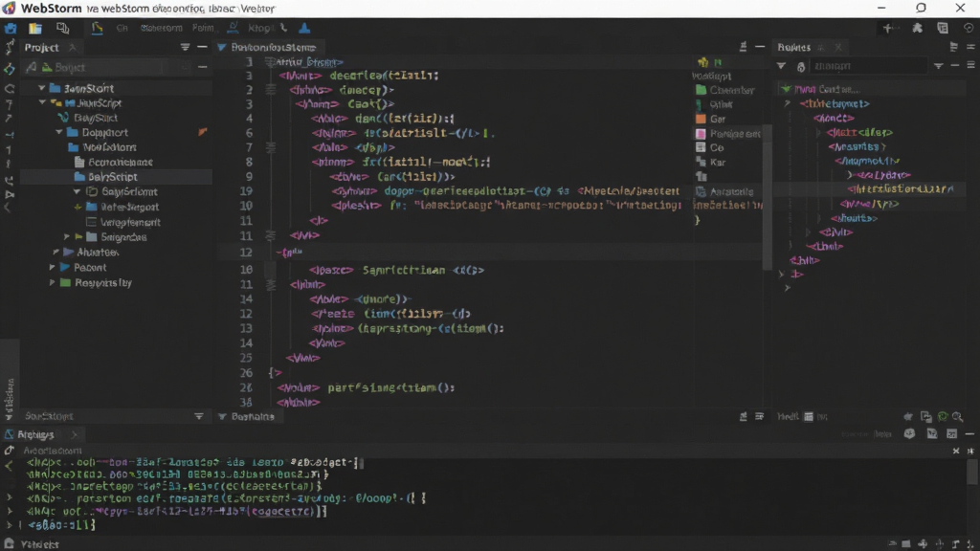Toggle the code fold marker on line 2

271,90
